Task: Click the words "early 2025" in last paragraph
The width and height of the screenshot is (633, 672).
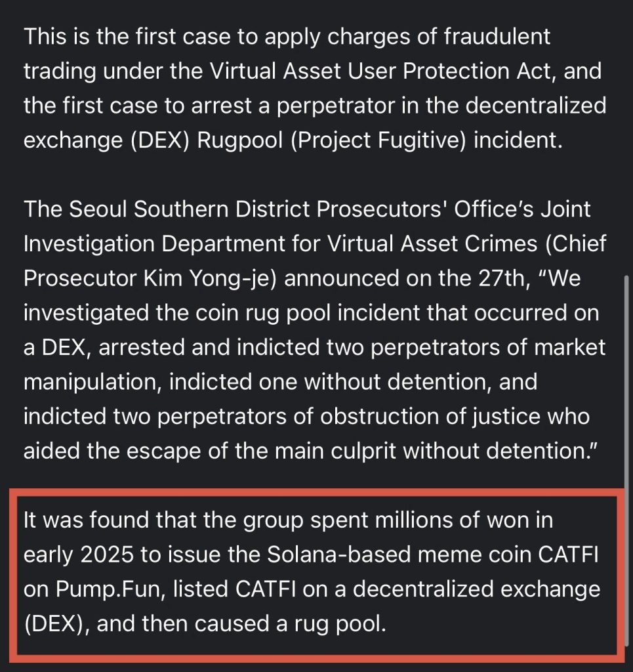Action: tap(78, 555)
